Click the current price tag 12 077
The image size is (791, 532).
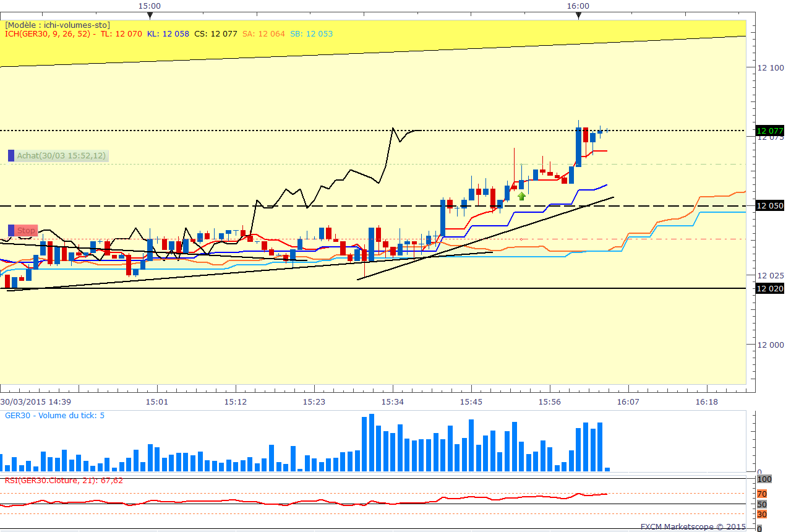769,131
